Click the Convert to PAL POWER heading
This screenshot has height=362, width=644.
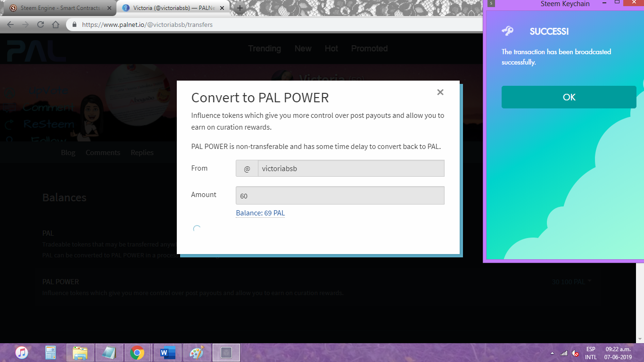(x=260, y=98)
